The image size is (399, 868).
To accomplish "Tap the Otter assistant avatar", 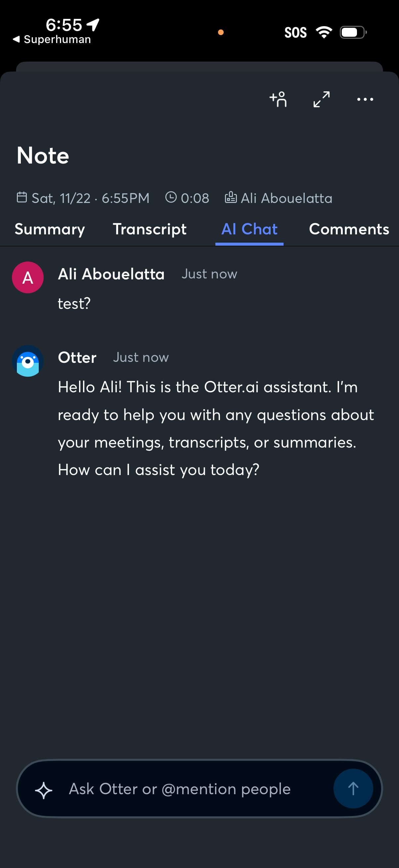I will pos(28,361).
